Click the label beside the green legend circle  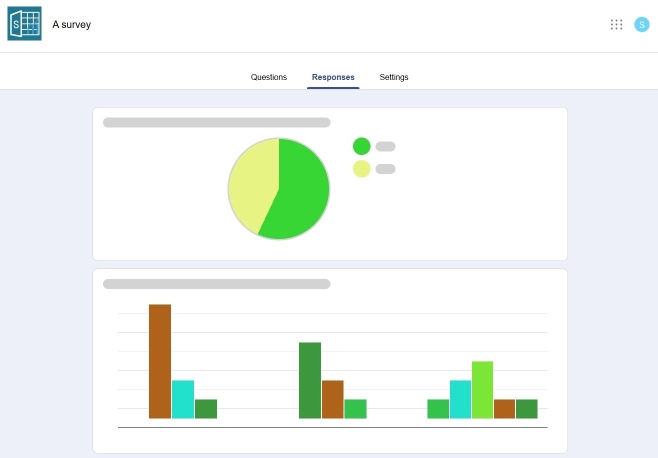click(385, 146)
